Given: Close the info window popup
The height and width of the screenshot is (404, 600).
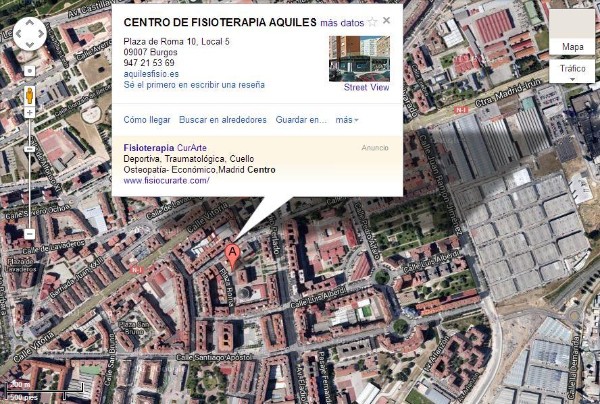Looking at the screenshot, I should pos(386,20).
